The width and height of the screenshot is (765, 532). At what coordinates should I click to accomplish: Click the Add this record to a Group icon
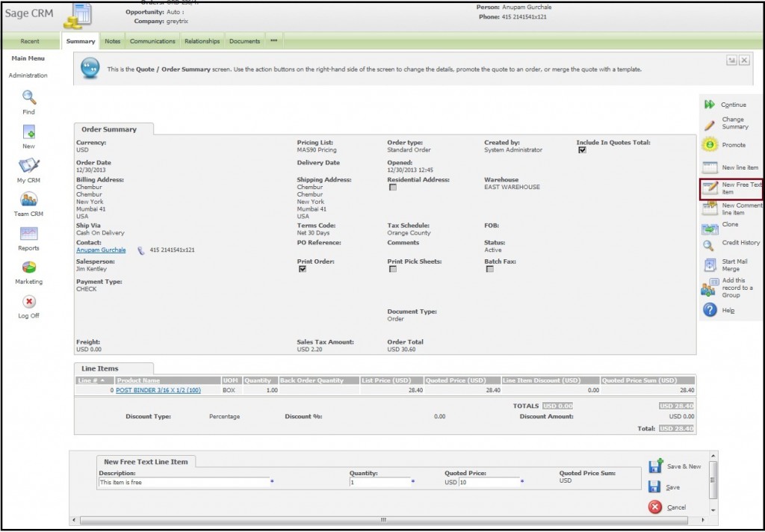710,288
